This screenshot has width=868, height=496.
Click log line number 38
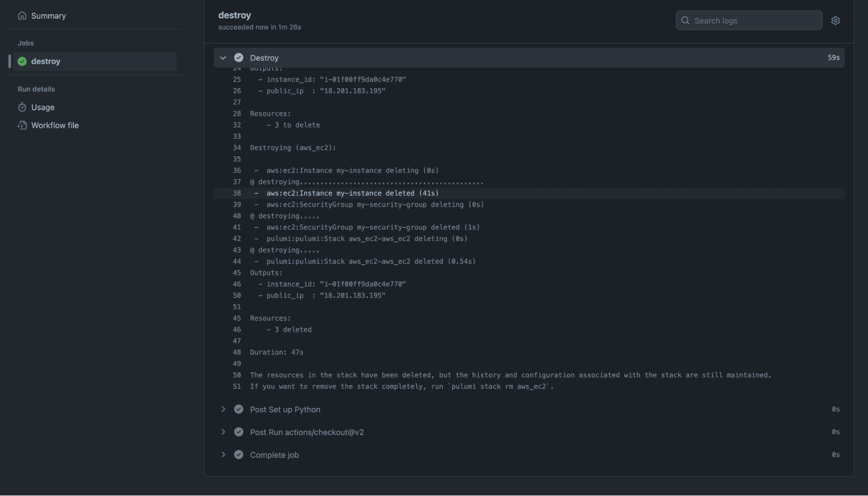[237, 193]
